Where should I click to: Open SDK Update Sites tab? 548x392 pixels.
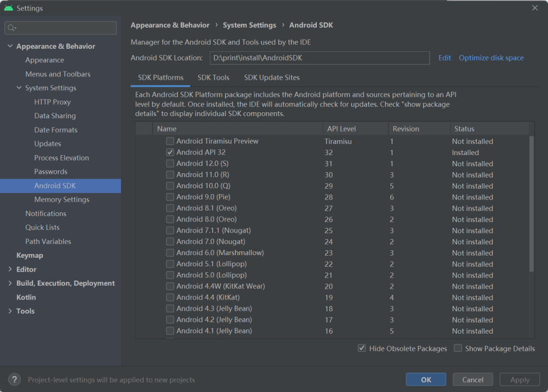point(271,78)
